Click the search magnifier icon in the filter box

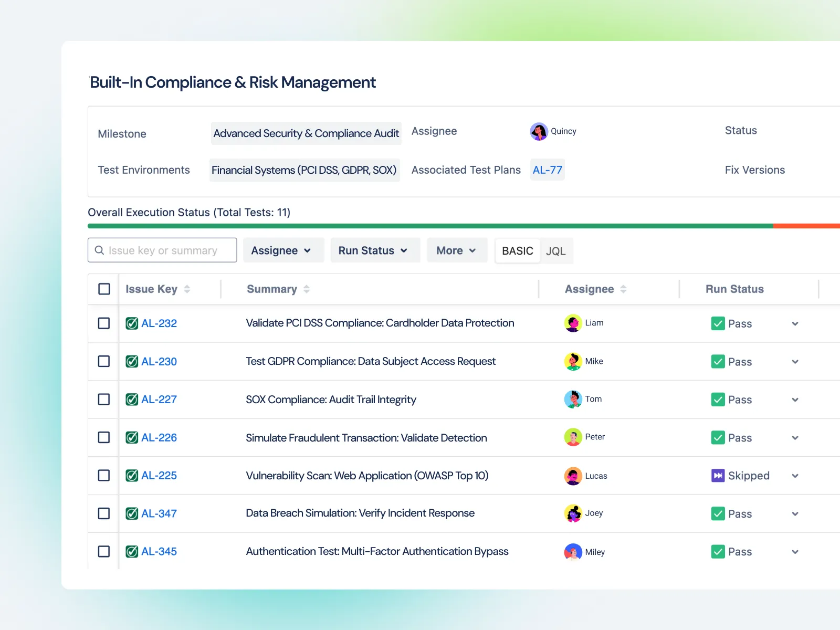(x=99, y=250)
